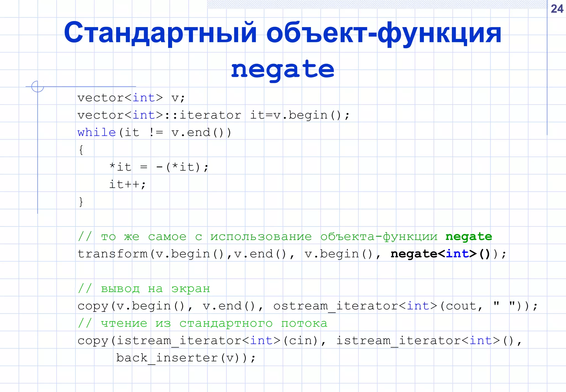566x392 pixels.
Task: Click the slide number 24
Action: pos(557,9)
